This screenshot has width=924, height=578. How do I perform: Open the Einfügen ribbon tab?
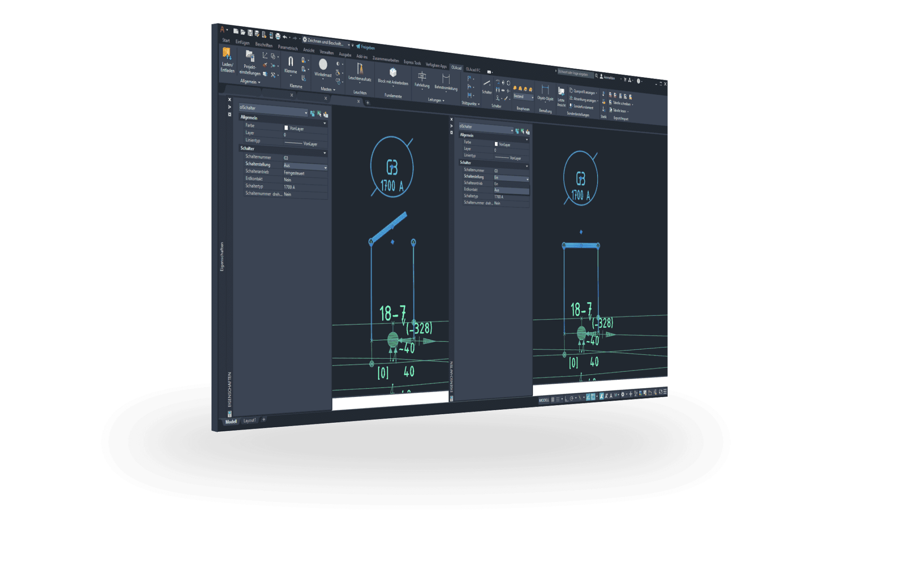tap(242, 42)
